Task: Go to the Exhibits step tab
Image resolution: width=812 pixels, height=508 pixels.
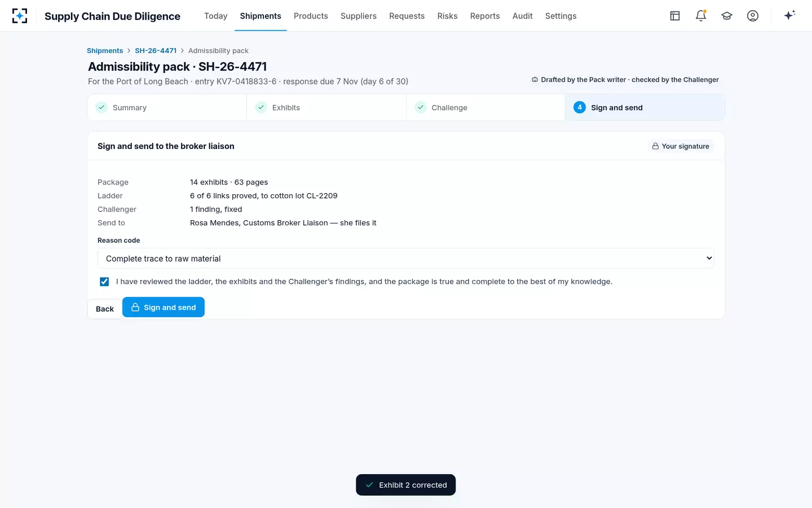Action: [x=326, y=107]
